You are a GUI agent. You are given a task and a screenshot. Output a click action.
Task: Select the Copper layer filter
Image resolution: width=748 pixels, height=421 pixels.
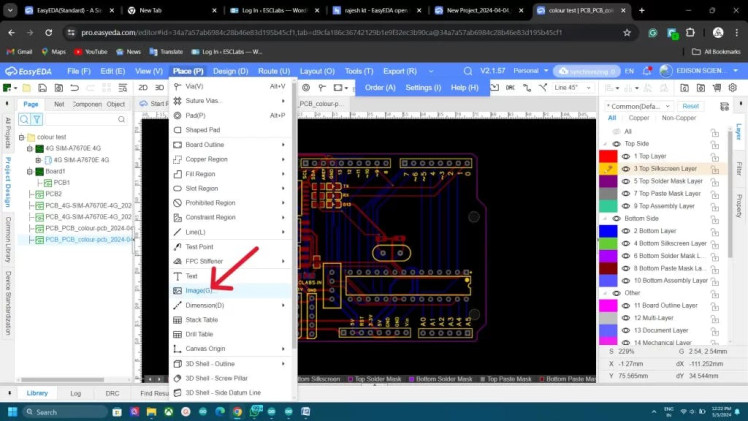638,118
